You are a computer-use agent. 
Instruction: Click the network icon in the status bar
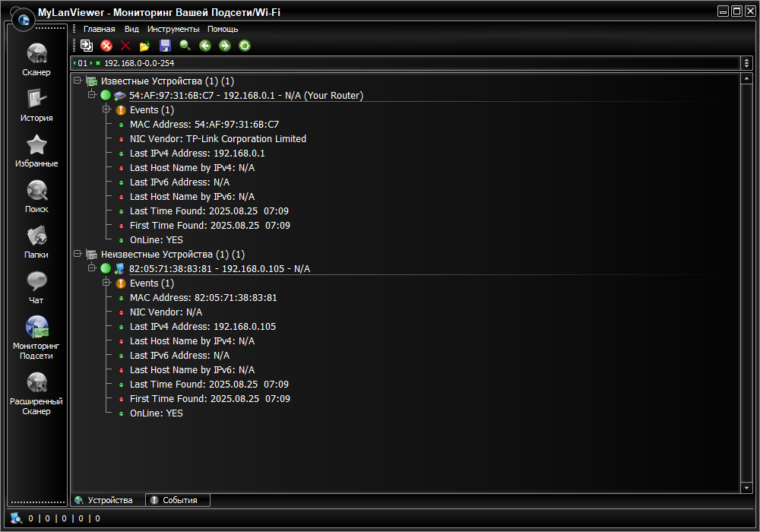tap(16, 518)
